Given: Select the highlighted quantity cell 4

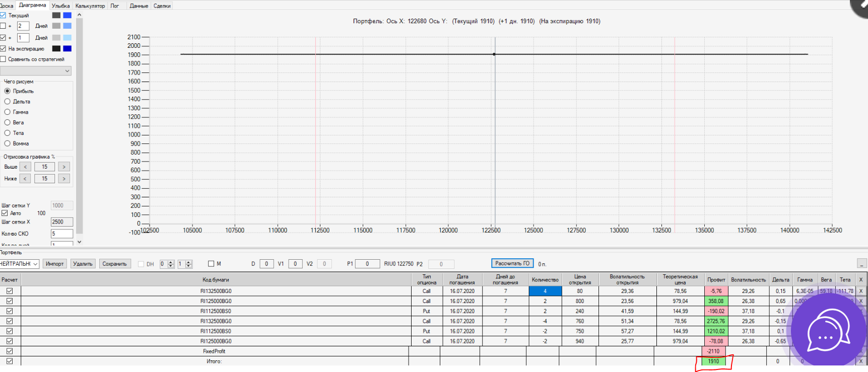Looking at the screenshot, I should tap(545, 291).
